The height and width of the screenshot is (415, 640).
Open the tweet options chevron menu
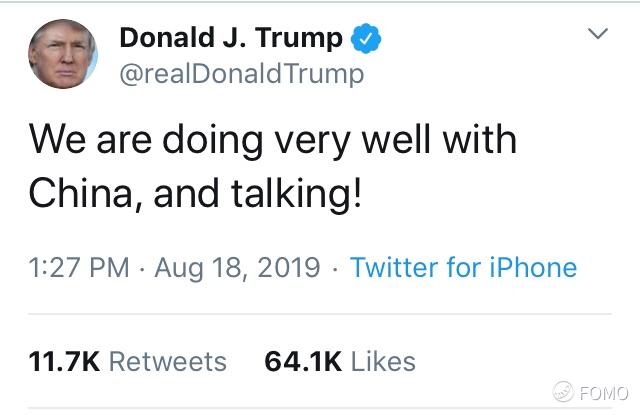[597, 35]
